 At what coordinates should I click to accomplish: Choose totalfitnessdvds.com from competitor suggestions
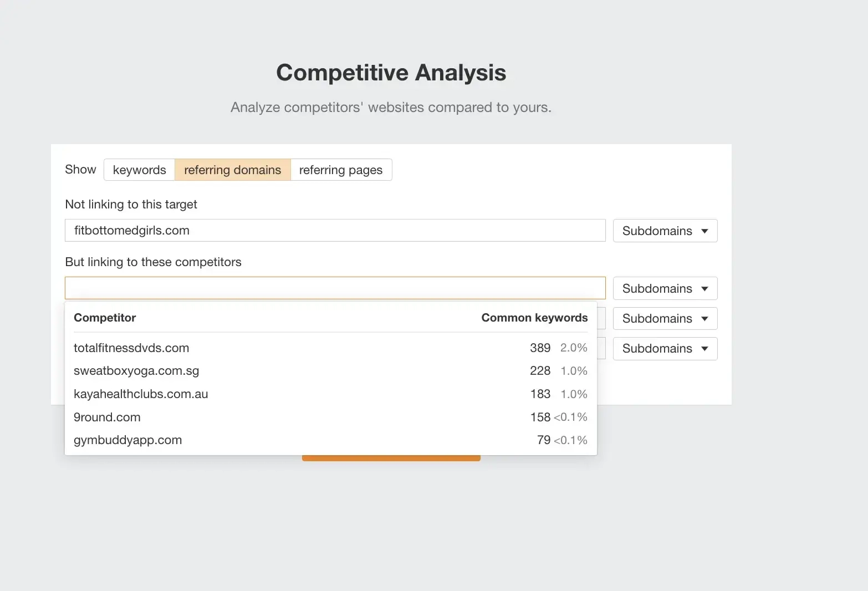click(x=131, y=348)
